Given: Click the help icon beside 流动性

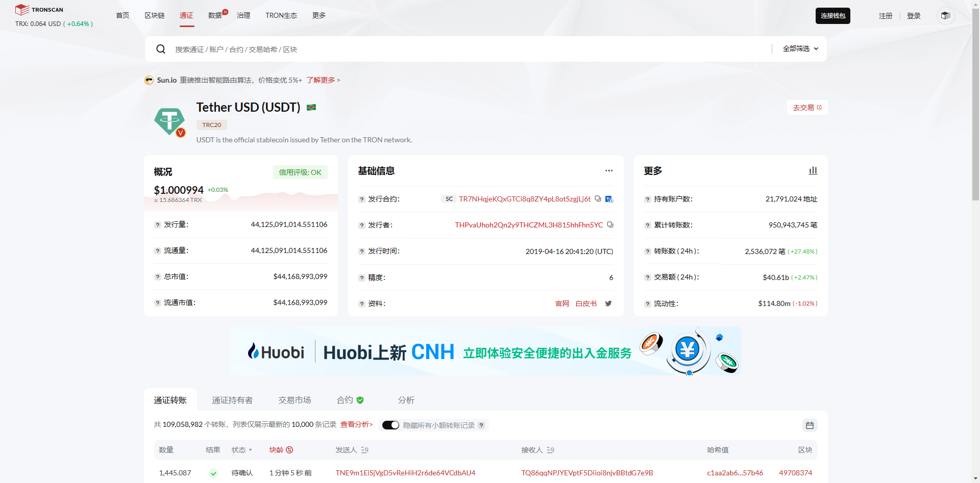Looking at the screenshot, I should click(648, 304).
